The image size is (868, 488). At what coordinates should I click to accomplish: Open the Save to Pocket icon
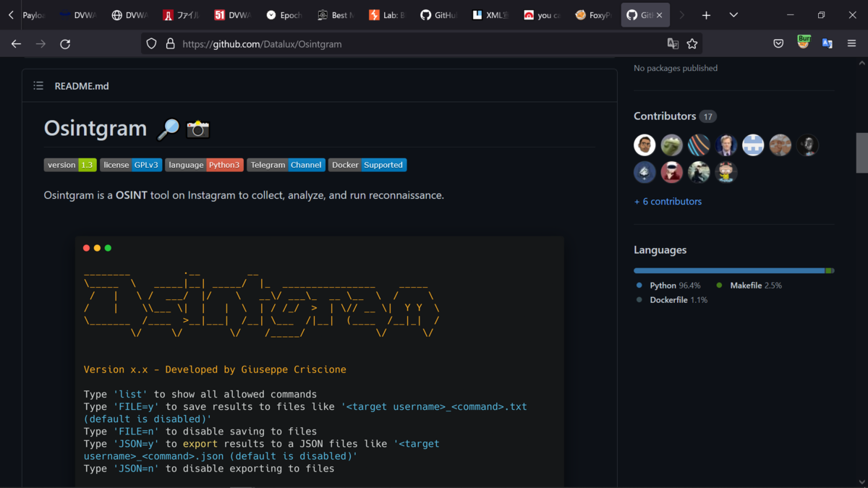[x=778, y=44]
